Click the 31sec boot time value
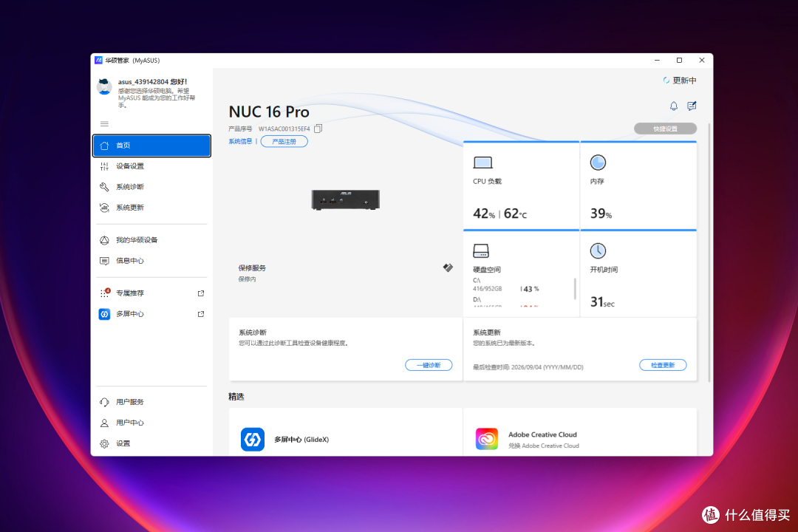The image size is (798, 532). pos(602,302)
